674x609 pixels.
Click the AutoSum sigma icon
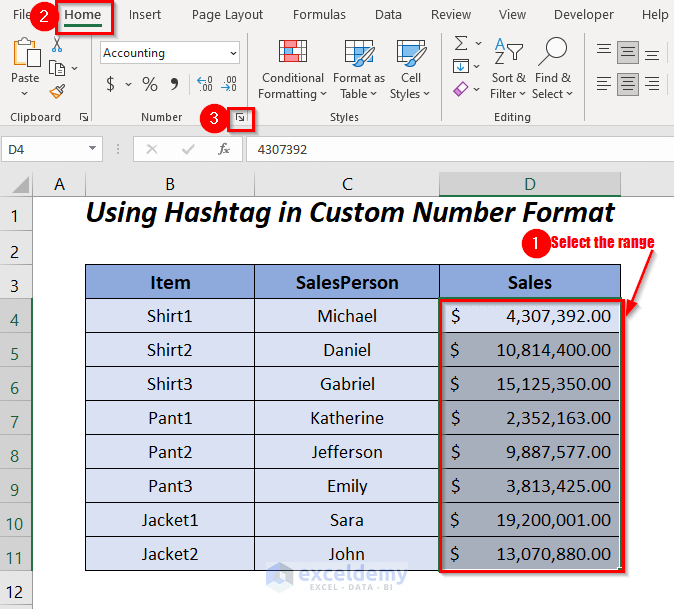(461, 44)
